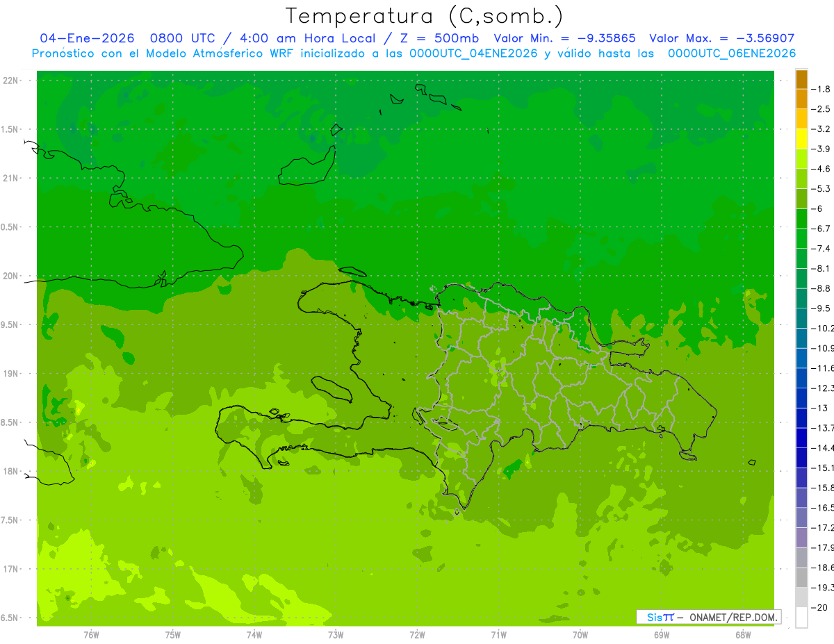Image resolution: width=834 pixels, height=644 pixels.
Task: Click the '71W' longitude axis label
Action: [498, 634]
